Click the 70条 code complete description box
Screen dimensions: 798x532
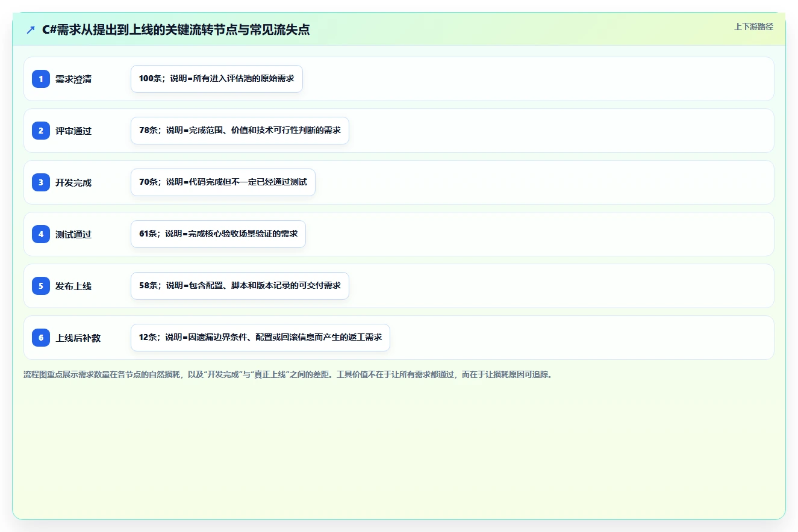[x=223, y=182]
